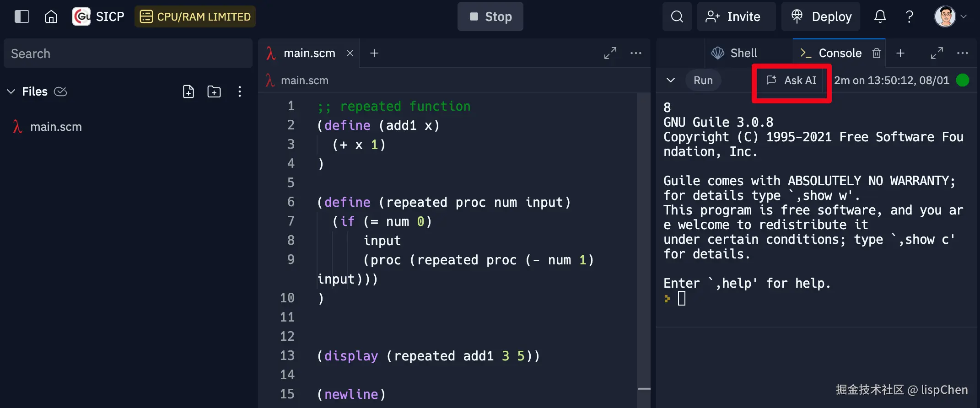Toggle the sidebar panel icon

point(22,17)
